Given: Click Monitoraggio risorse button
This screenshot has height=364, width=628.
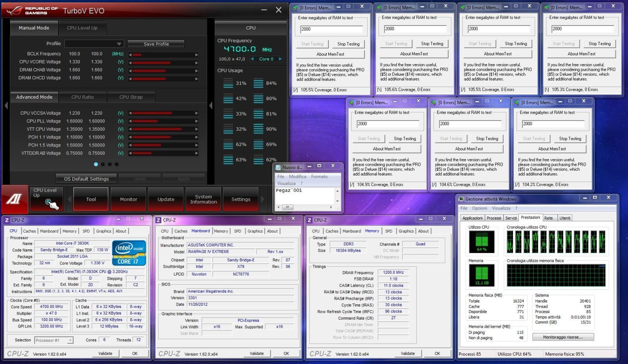Looking at the screenshot, I should click(563, 337).
